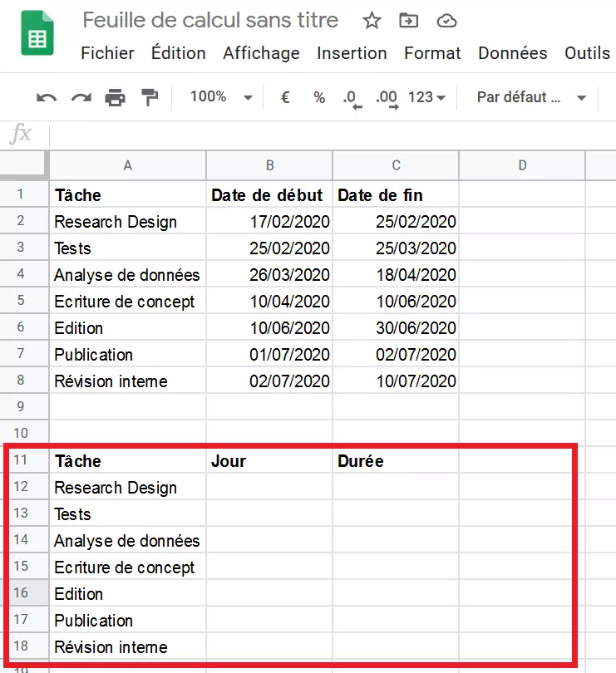Click the move to folder icon
The image size is (616, 673).
click(408, 20)
